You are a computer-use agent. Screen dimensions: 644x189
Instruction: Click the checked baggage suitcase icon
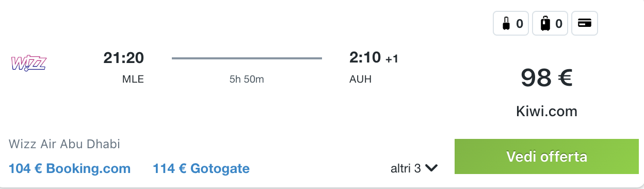[x=545, y=23]
